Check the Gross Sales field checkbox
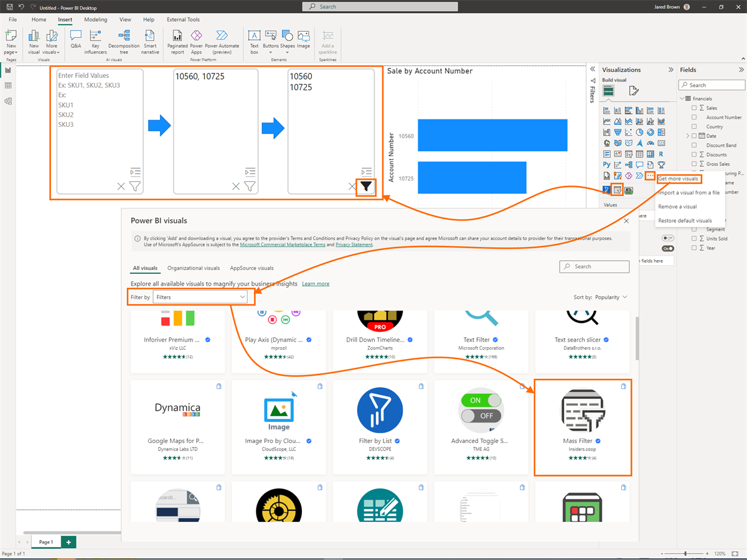Screen dimensions: 747x560 [694, 164]
